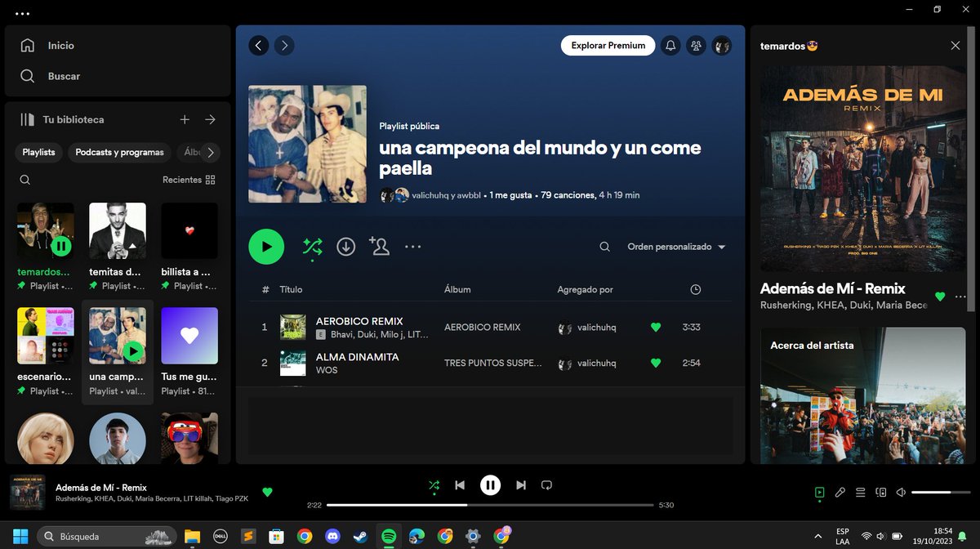
Task: Seek in the song progress bar
Action: click(490, 505)
